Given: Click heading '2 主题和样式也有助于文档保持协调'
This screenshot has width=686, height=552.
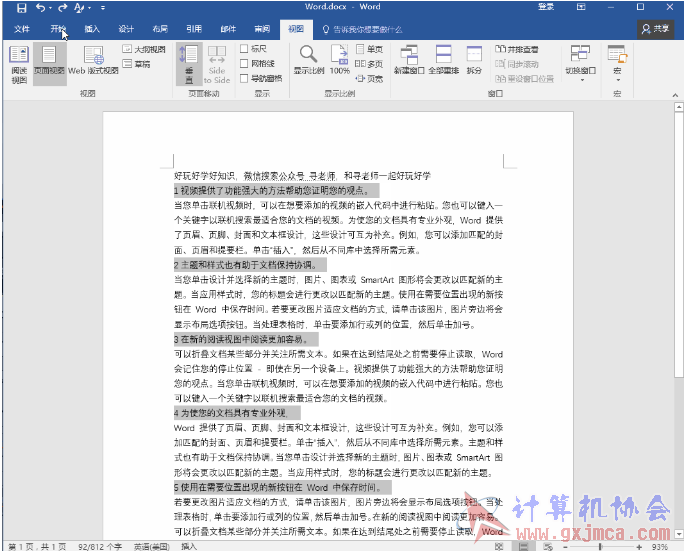Looking at the screenshot, I should [x=245, y=265].
